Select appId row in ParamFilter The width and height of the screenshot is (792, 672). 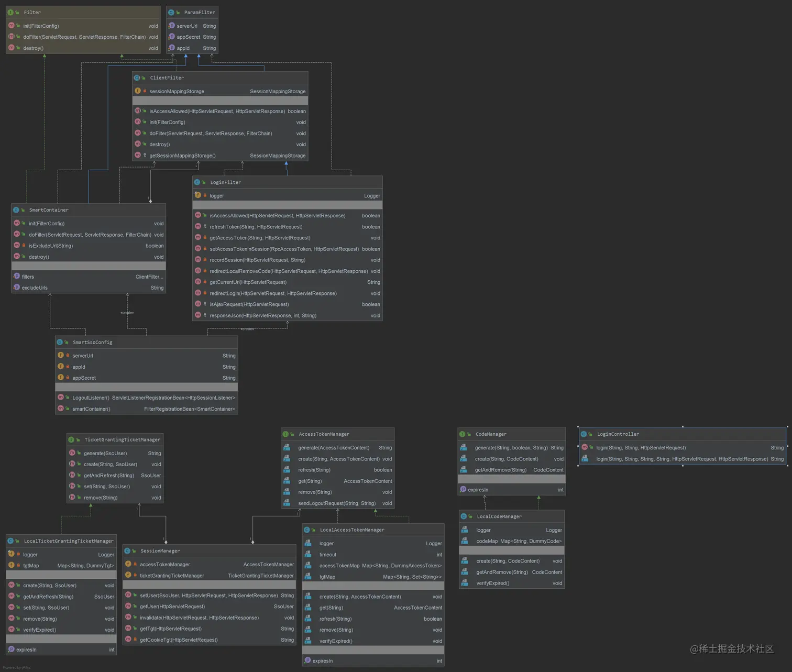pyautogui.click(x=192, y=48)
